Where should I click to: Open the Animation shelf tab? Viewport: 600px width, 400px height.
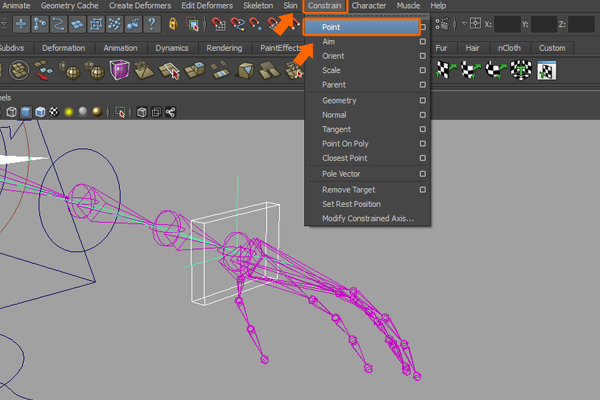tap(120, 48)
